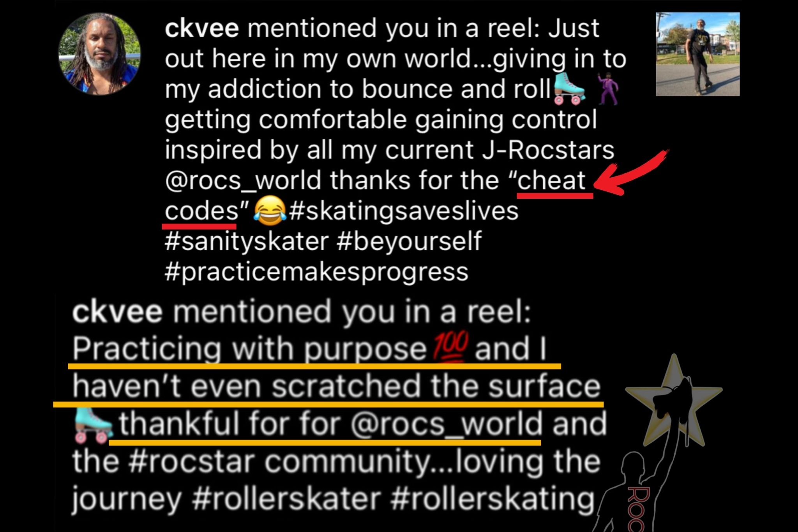Open the #rocstar hashtag
The width and height of the screenshot is (798, 532).
tap(191, 462)
